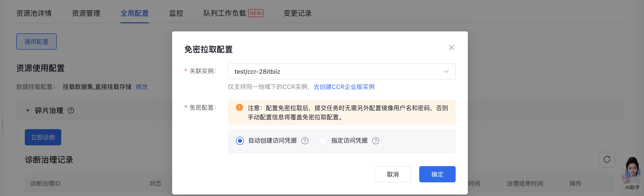Switch to the 监控 tab
The width and height of the screenshot is (644, 196).
[x=176, y=13]
